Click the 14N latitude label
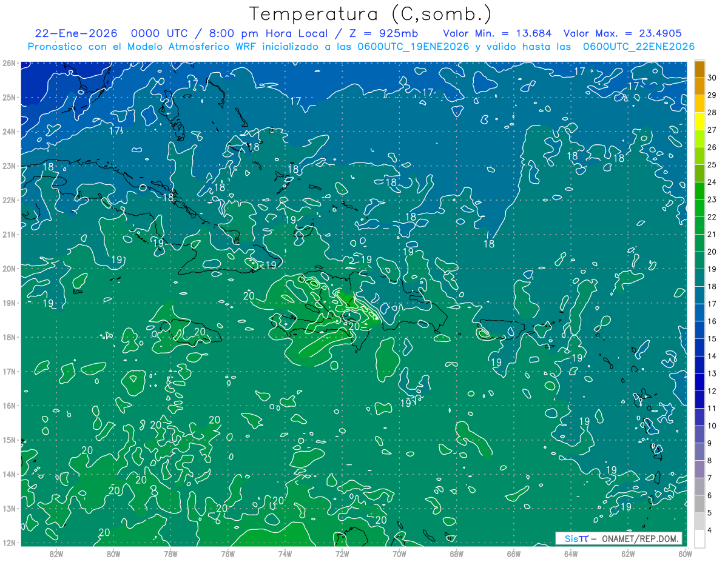 click(x=9, y=474)
